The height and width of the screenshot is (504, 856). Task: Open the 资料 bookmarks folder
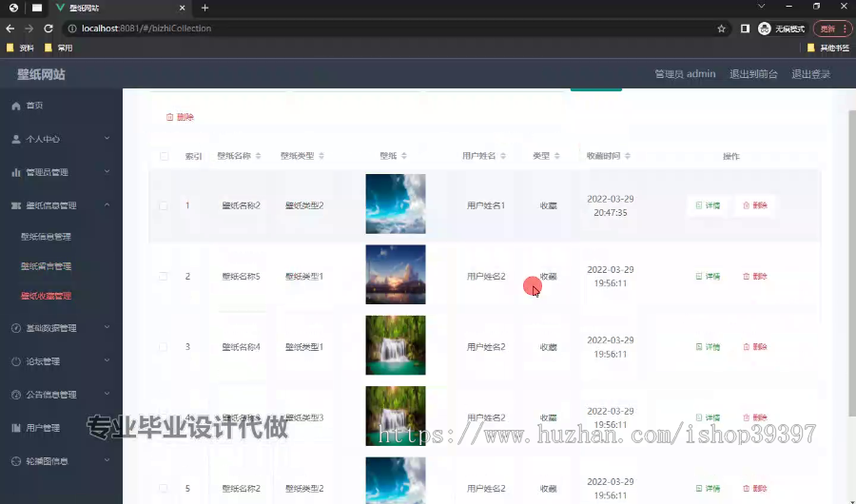pos(20,48)
